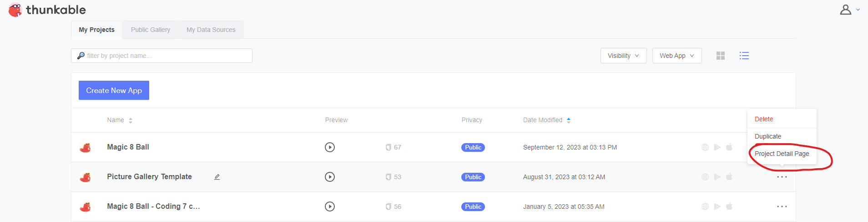Open the Web App platform dropdown
This screenshot has width=868, height=222.
tap(677, 56)
